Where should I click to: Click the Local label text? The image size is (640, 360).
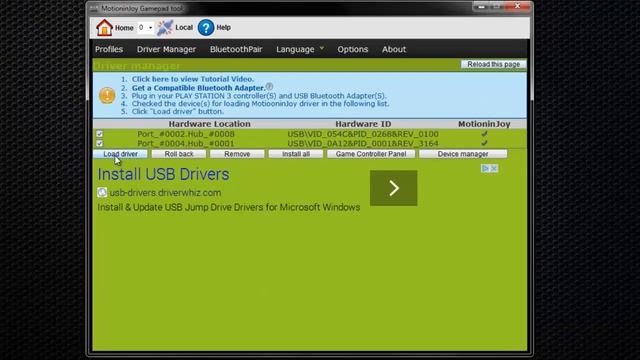click(184, 27)
